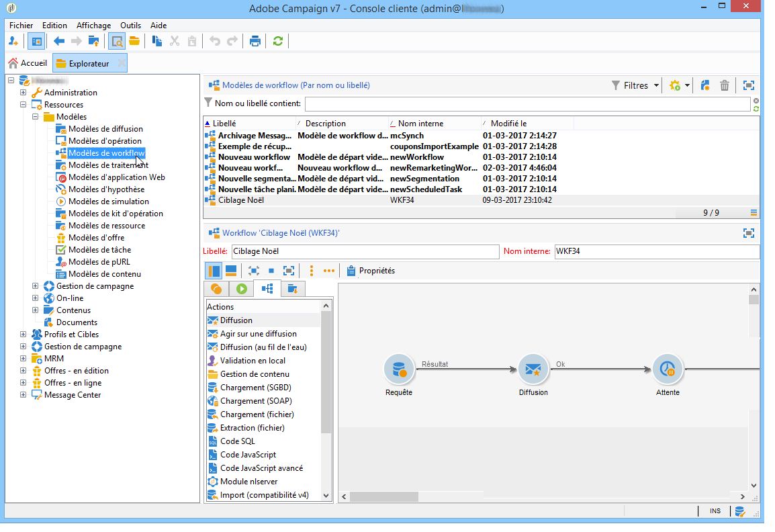Click the undo arrow toolbar icon
The image size is (775, 532).
coord(214,41)
